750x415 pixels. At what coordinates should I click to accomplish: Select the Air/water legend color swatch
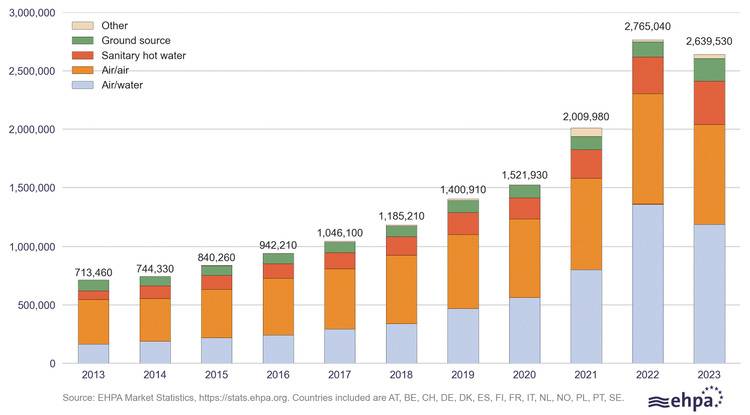[x=84, y=85]
